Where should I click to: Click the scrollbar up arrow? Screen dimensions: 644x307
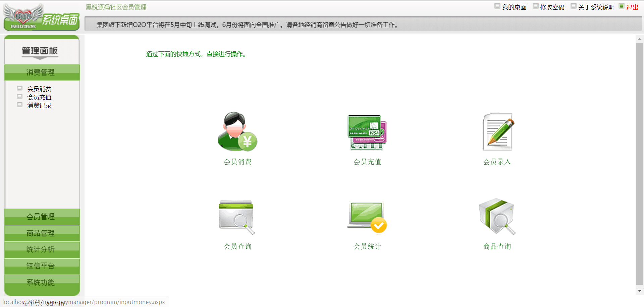(x=640, y=39)
